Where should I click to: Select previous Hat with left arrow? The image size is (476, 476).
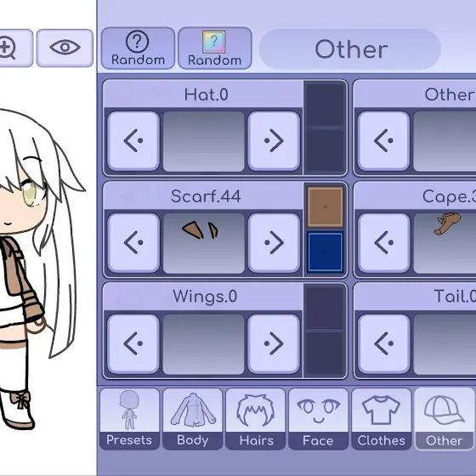[133, 141]
